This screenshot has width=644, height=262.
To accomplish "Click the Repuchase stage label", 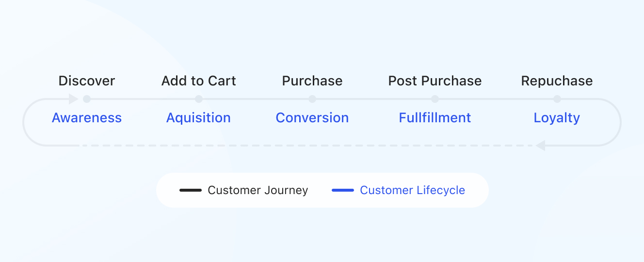I will 557,81.
